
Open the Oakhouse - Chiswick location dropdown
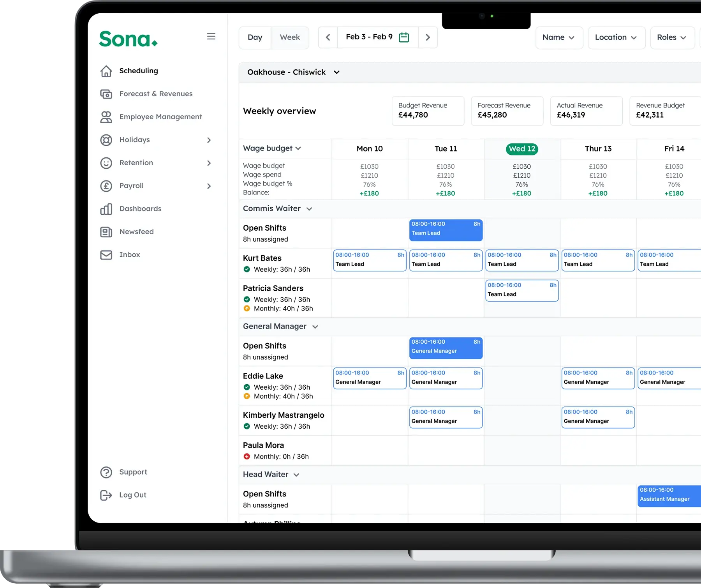click(336, 72)
